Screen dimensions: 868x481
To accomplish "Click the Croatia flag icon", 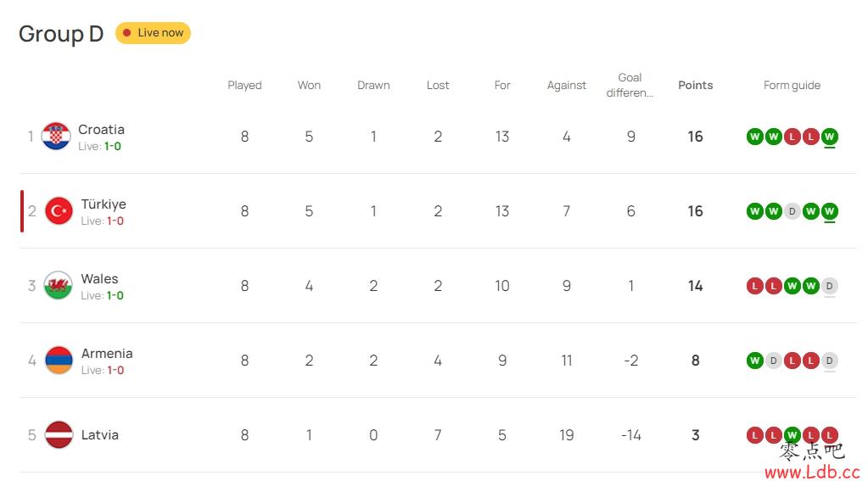I will click(56, 137).
